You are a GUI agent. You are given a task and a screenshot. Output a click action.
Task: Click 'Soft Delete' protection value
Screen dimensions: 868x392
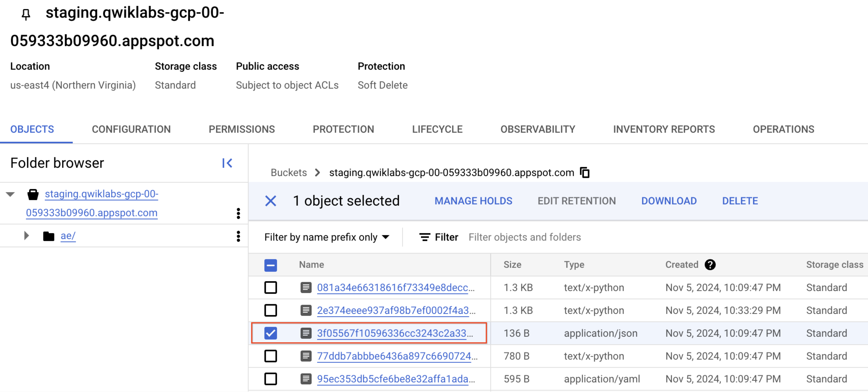point(383,85)
